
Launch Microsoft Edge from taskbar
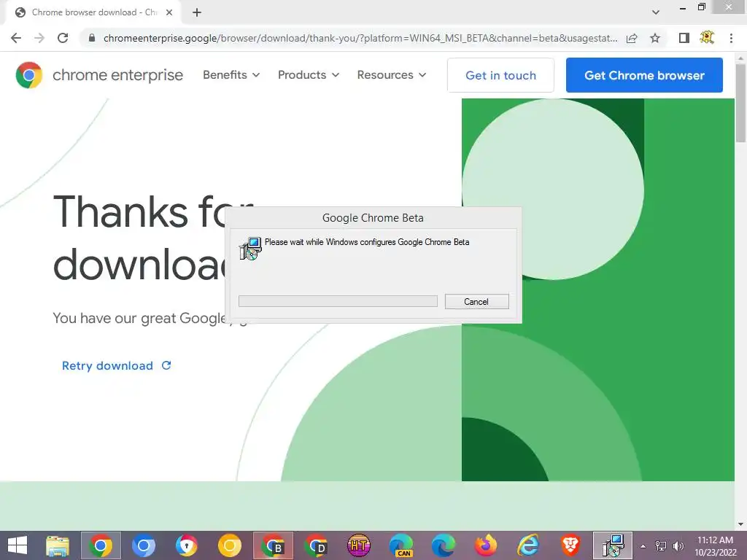pos(444,545)
